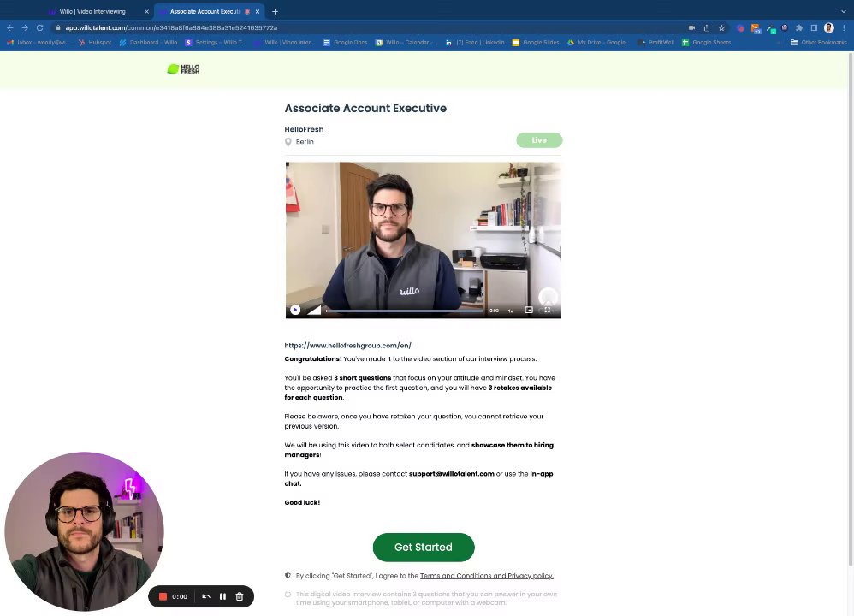854x616 pixels.
Task: Adjust the video volume slider
Action: click(x=314, y=310)
